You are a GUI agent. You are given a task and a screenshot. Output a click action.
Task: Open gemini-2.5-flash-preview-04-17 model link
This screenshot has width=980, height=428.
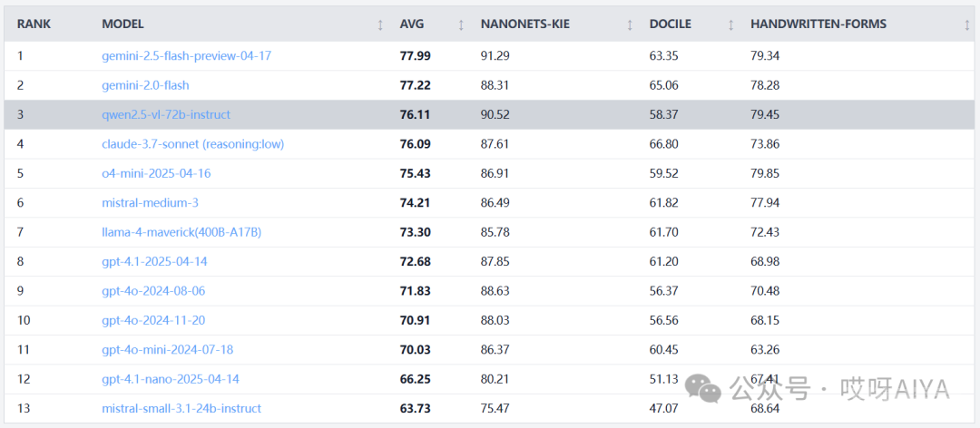[x=186, y=55]
